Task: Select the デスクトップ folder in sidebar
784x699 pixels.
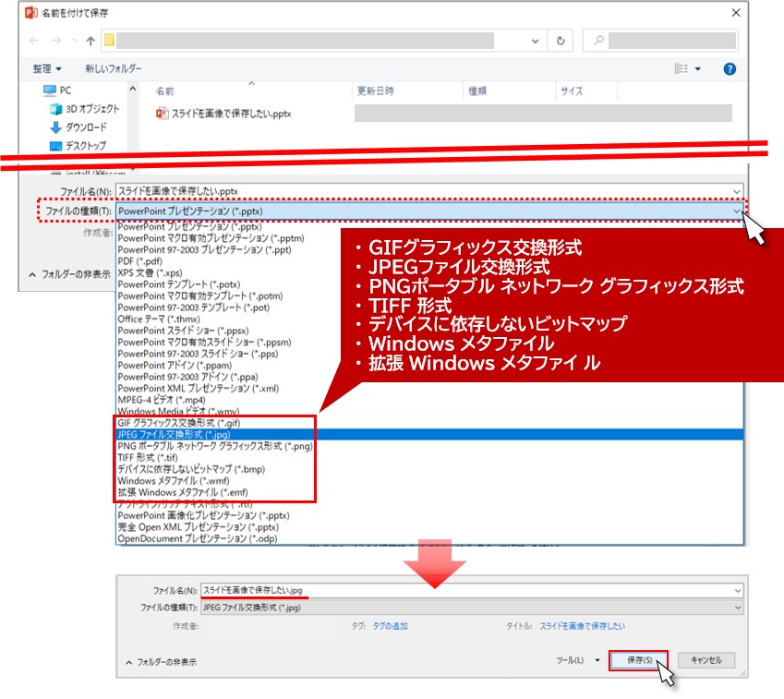Action: [x=78, y=146]
